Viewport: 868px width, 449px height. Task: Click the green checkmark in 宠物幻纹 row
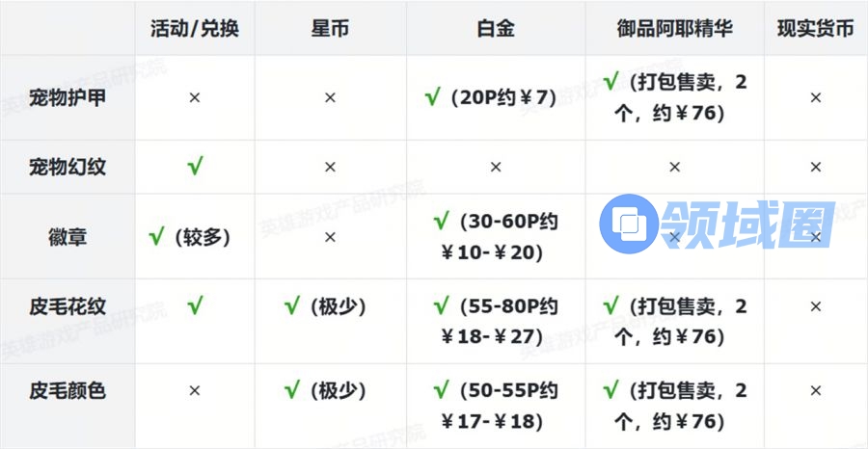[195, 167]
